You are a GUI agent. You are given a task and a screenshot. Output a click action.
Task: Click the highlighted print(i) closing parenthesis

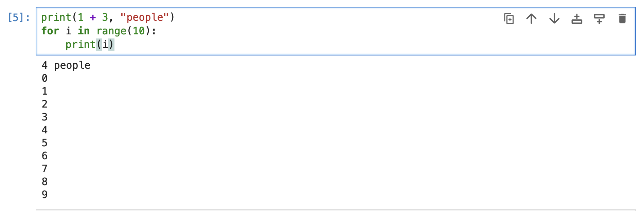pyautogui.click(x=111, y=45)
